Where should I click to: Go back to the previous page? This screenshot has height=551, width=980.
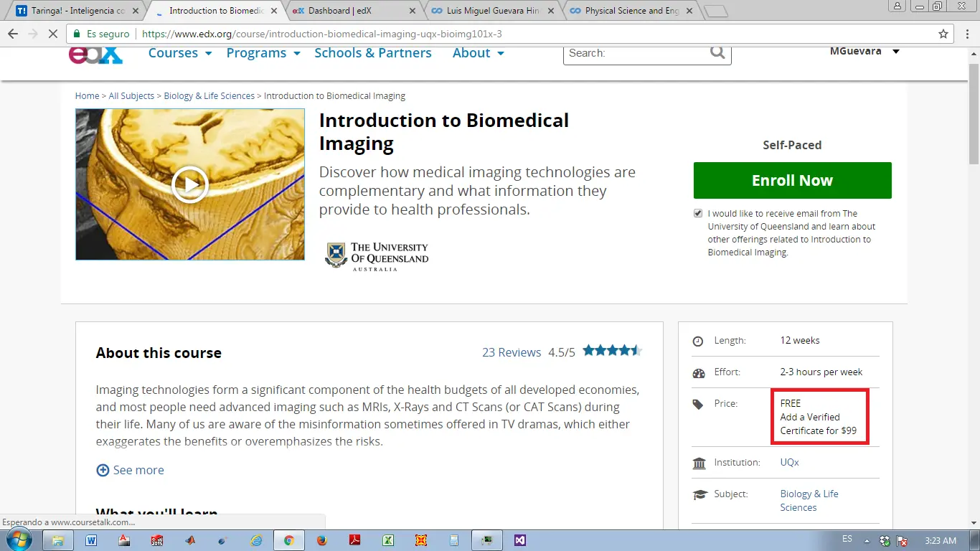point(13,34)
